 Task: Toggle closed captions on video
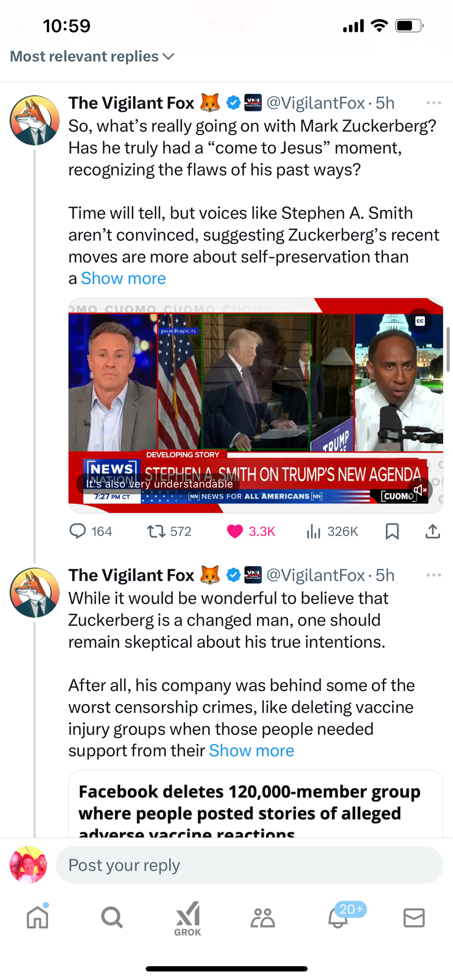tap(420, 321)
